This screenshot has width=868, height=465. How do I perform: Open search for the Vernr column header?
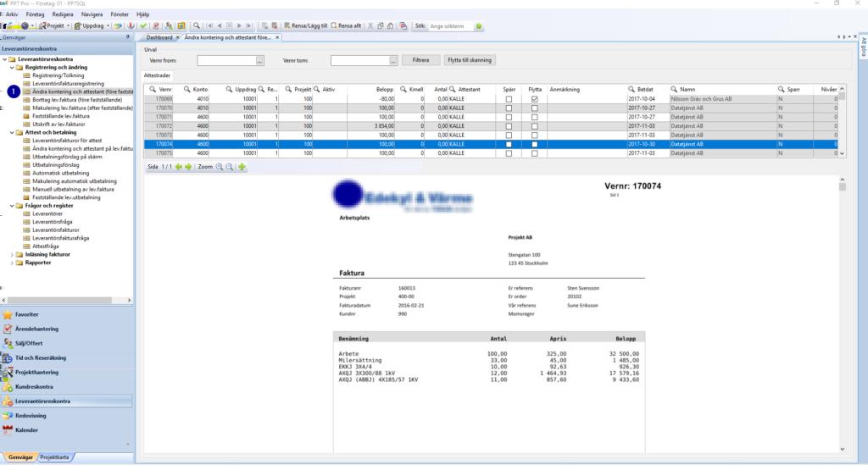tap(153, 89)
